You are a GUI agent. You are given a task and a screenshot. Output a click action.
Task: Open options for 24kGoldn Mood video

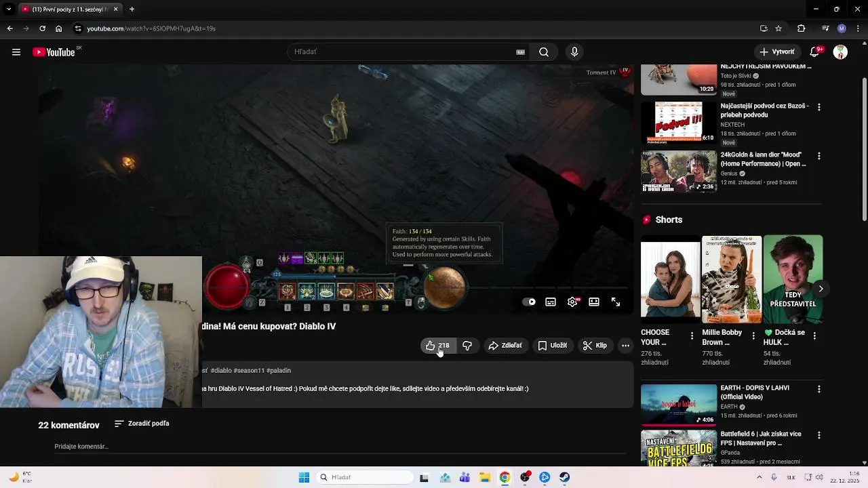pos(819,156)
